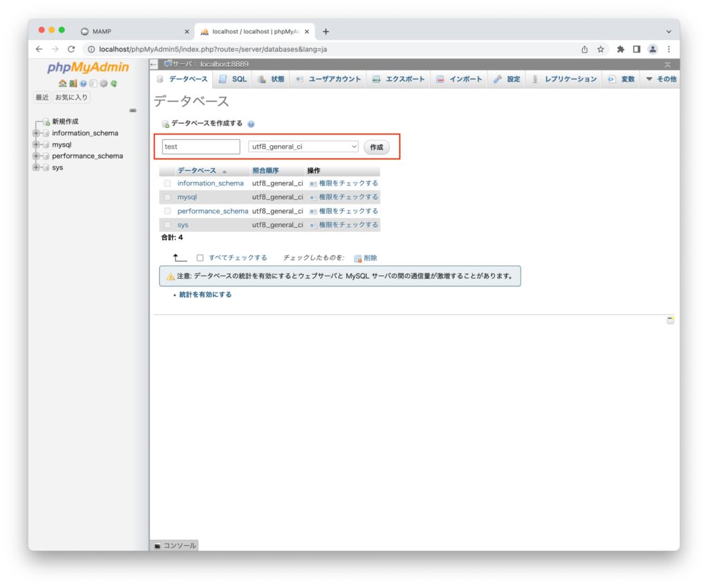Switch to the SQL tab
The width and height of the screenshot is (708, 588).
click(233, 80)
